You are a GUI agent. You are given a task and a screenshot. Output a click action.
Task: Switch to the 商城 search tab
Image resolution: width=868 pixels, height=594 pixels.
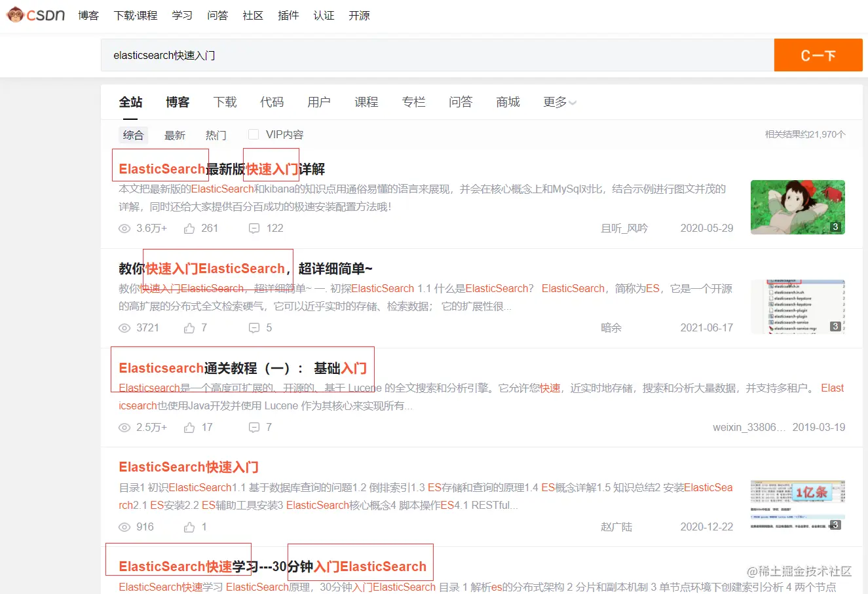[x=508, y=102]
